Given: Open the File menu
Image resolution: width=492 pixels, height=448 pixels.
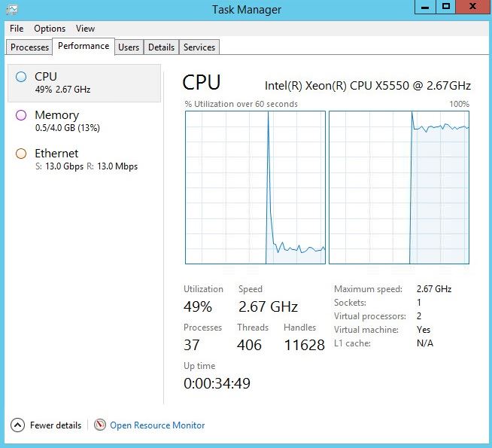Looking at the screenshot, I should coord(17,29).
